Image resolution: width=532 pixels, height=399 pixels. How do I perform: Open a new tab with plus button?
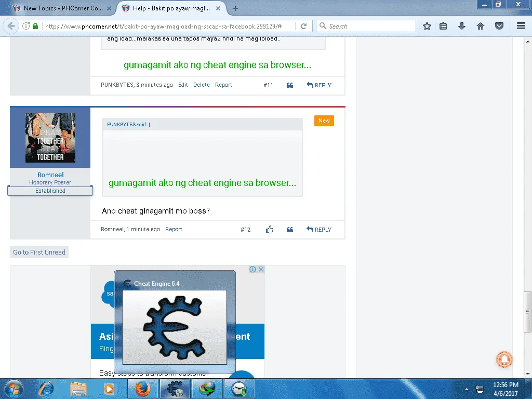click(x=235, y=8)
